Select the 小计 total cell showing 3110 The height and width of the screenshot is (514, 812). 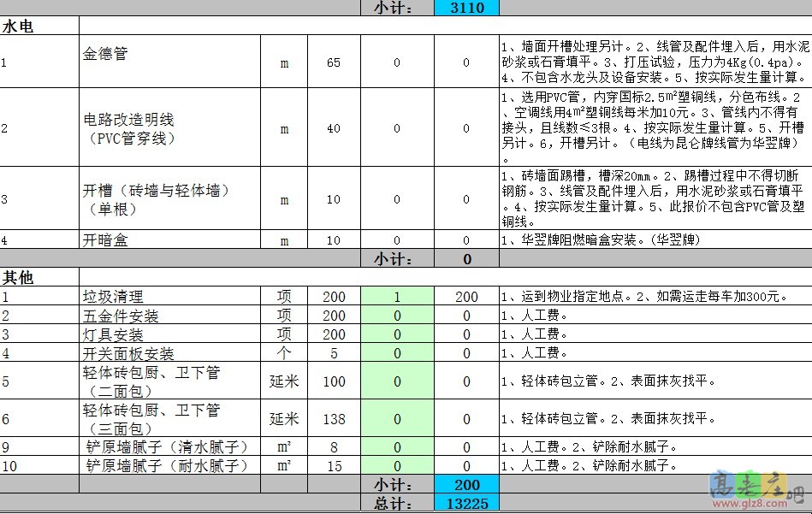(467, 8)
